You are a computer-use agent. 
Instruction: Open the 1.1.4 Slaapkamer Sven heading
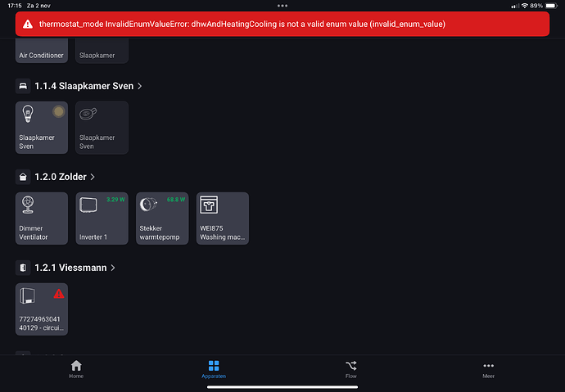[84, 86]
